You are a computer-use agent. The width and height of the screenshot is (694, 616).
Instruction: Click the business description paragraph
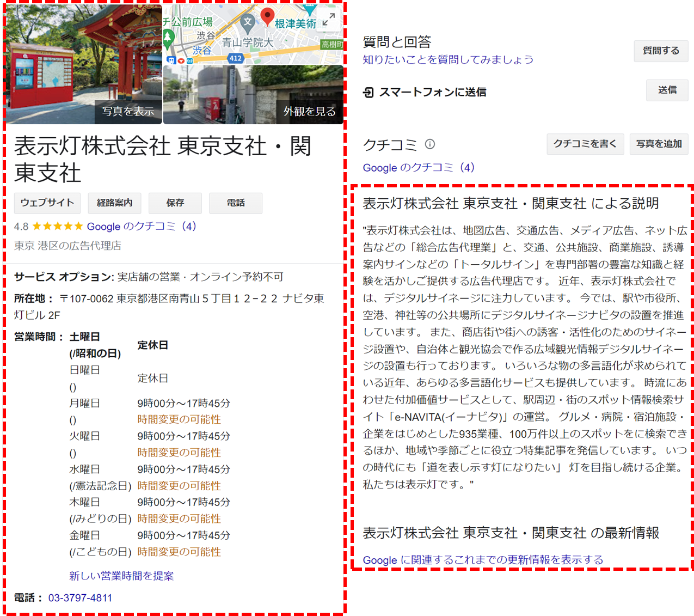525,357
